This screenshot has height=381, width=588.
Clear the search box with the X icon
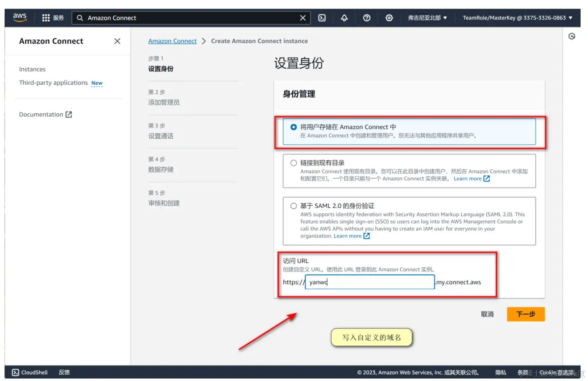click(303, 18)
